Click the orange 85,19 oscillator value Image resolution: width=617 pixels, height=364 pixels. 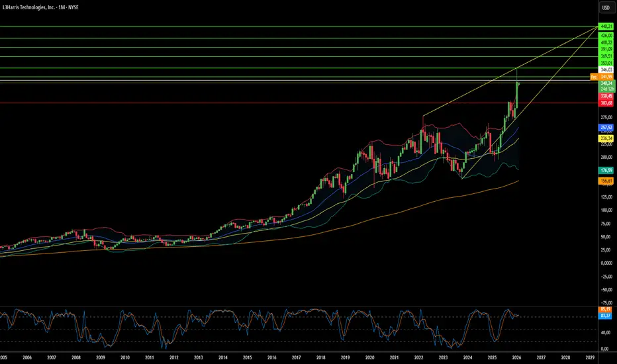605,308
